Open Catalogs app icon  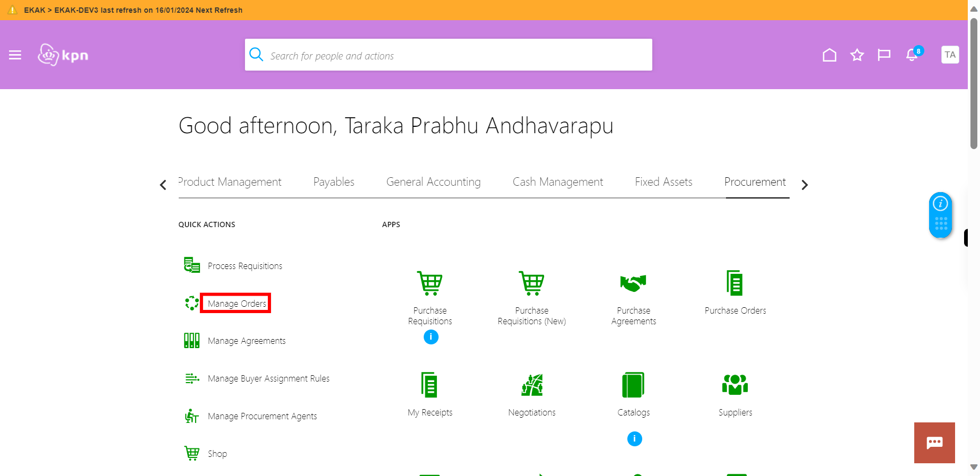[633, 385]
